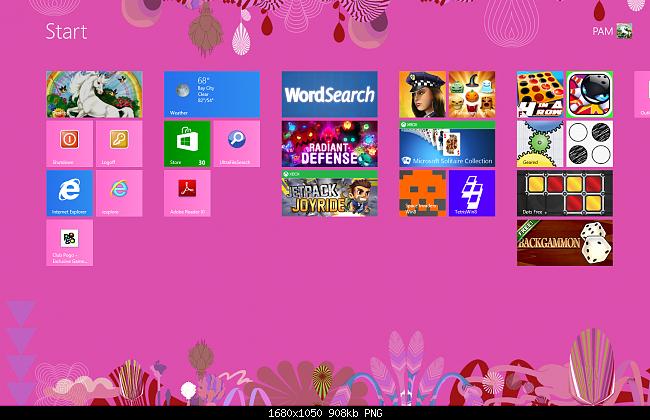Open the Geared game tile

point(540,144)
